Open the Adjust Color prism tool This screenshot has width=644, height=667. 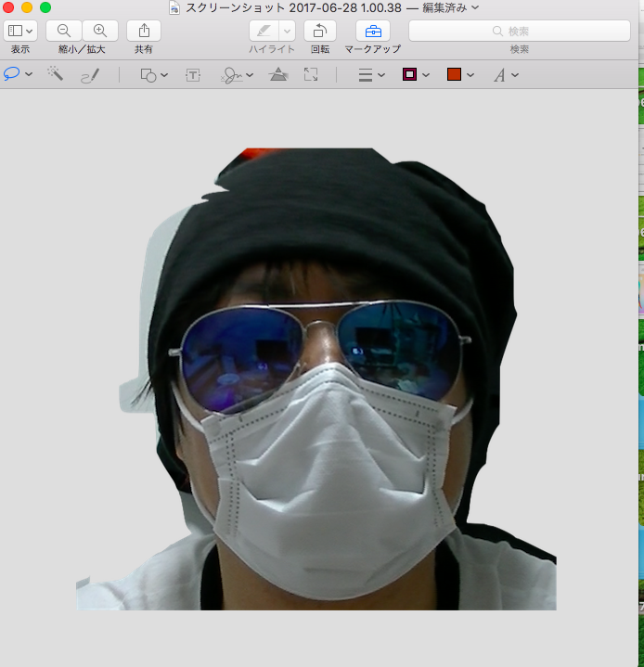(x=278, y=74)
